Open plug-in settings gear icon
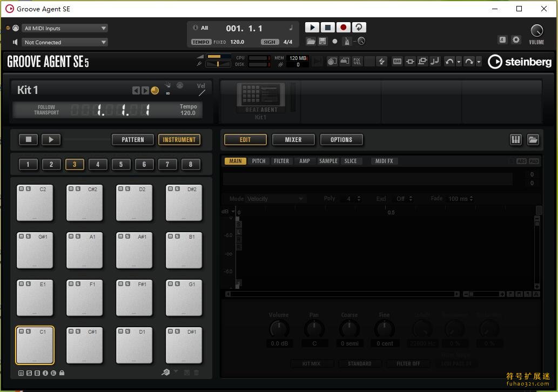This screenshot has height=392, width=558. tap(516, 39)
